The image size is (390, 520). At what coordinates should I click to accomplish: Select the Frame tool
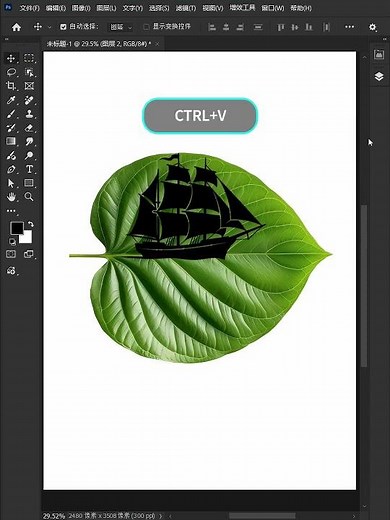(x=29, y=86)
